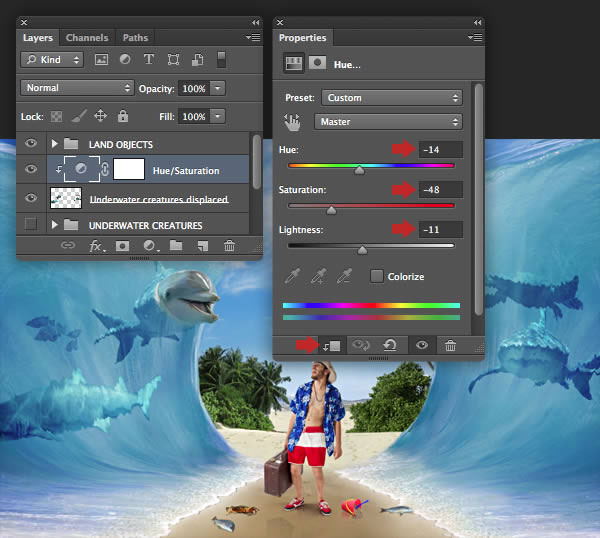Collapse the Properties panel with double arrows

[478, 23]
